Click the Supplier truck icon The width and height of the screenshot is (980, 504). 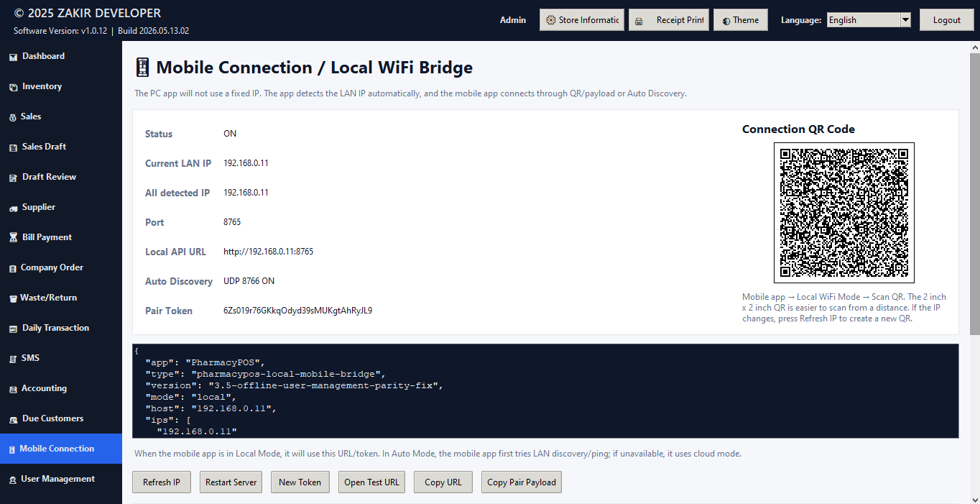click(x=13, y=208)
